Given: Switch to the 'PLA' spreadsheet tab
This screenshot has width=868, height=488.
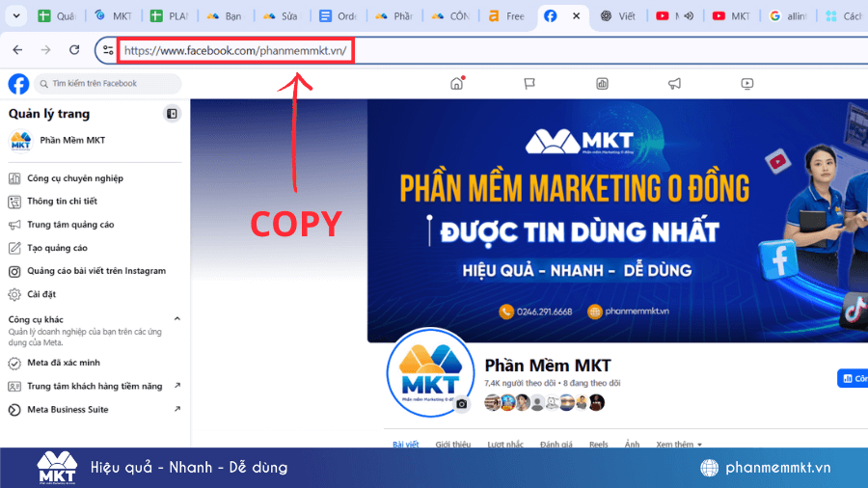Looking at the screenshot, I should point(170,16).
